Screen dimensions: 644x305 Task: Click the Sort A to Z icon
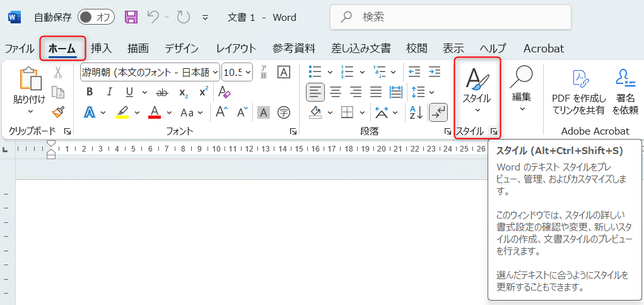[416, 112]
